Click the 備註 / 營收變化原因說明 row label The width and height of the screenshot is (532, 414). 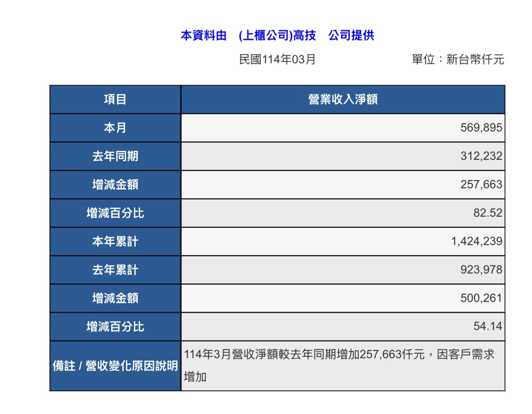coord(115,366)
